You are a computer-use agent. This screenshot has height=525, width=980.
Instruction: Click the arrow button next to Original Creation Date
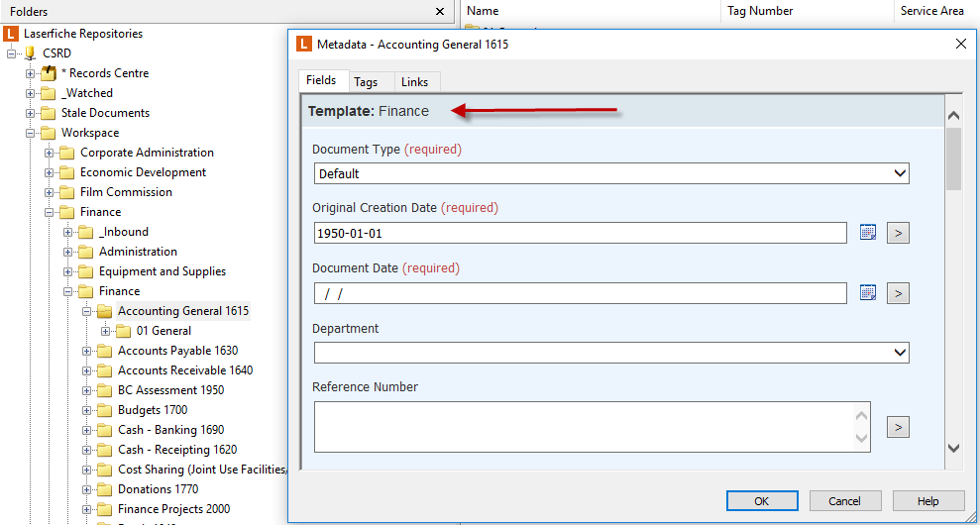coord(898,233)
